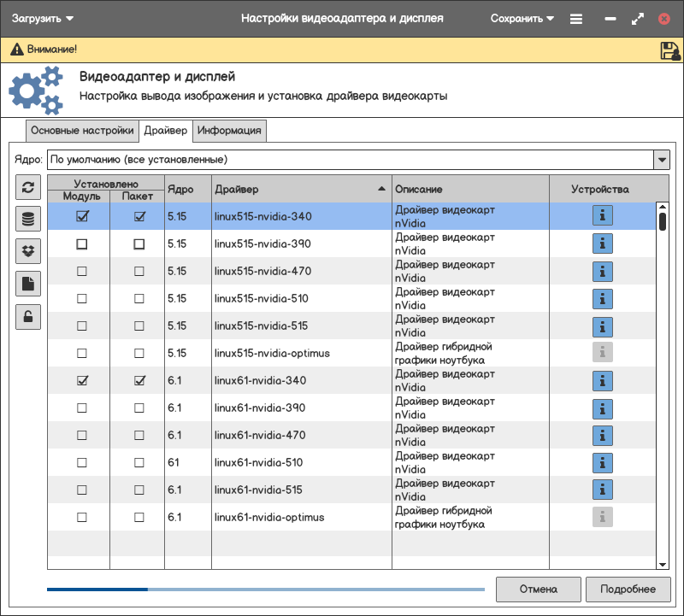Click the Отмена button
The image size is (684, 616).
pos(538,590)
